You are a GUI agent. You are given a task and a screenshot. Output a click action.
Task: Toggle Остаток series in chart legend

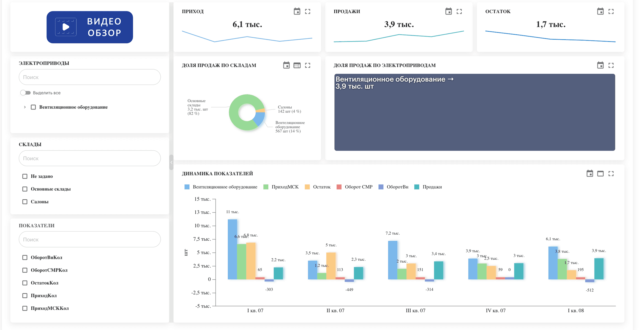point(318,187)
